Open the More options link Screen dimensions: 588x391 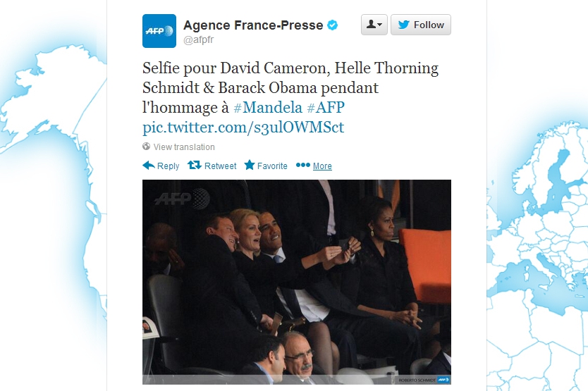pyautogui.click(x=322, y=166)
